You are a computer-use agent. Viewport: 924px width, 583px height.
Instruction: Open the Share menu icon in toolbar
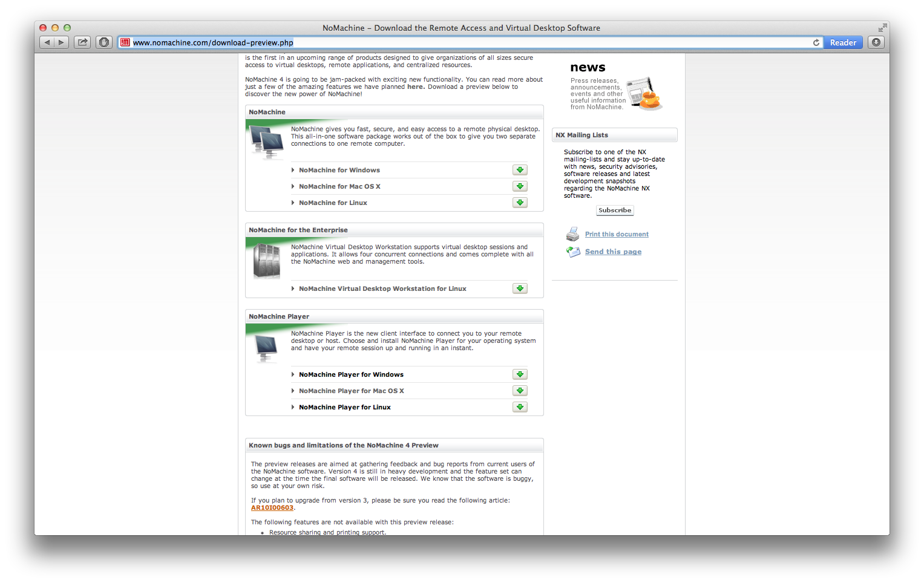[82, 42]
